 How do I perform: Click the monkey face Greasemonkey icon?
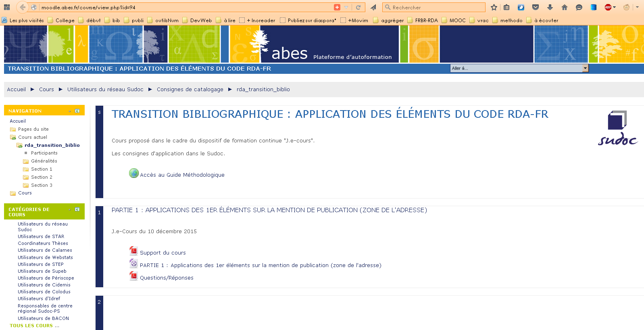click(x=626, y=7)
